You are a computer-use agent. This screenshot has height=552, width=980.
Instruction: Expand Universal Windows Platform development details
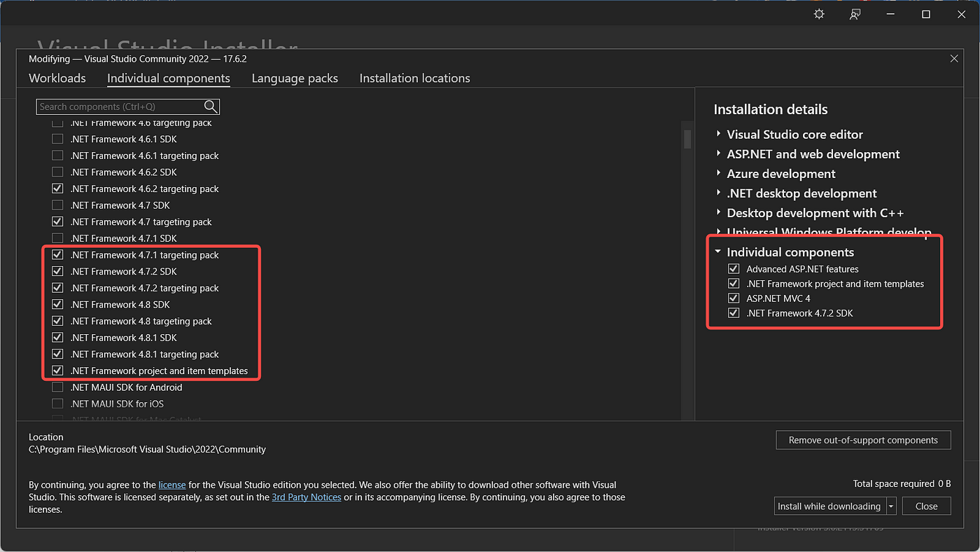click(x=718, y=232)
